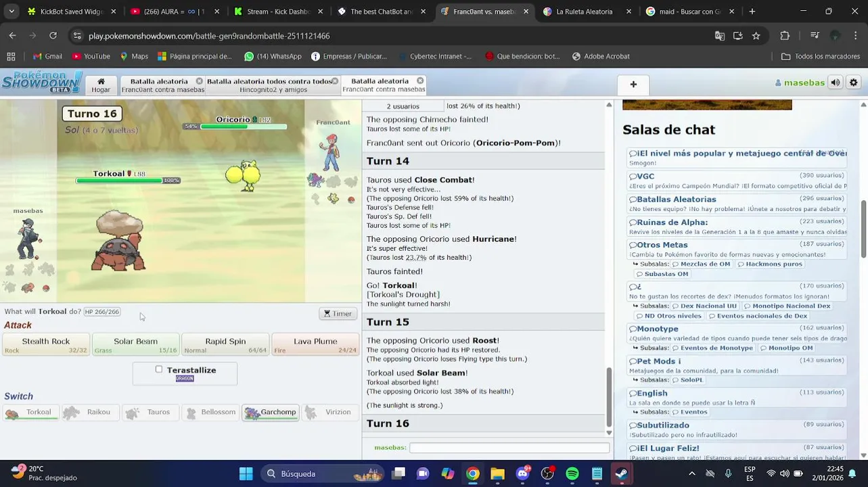Screen dimensions: 868x487
Task: Choose the Lava Plume move
Action: point(315,344)
